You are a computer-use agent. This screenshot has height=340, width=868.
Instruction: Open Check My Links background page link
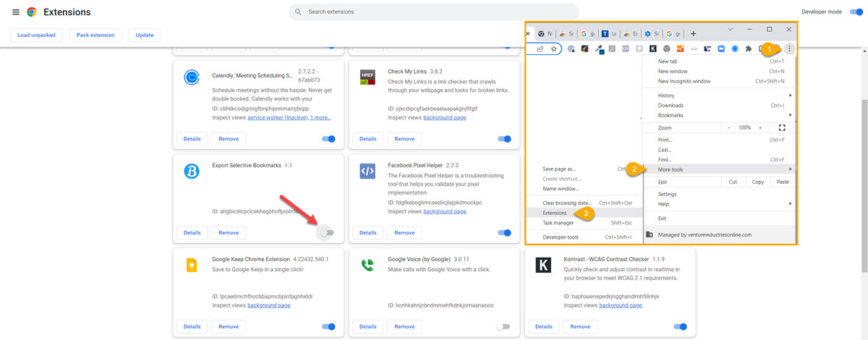pos(445,117)
